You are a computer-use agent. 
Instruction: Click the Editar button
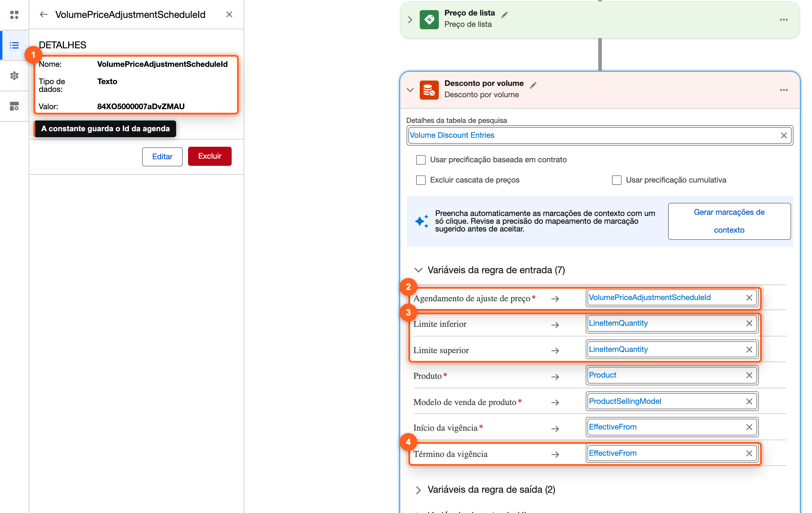point(162,157)
